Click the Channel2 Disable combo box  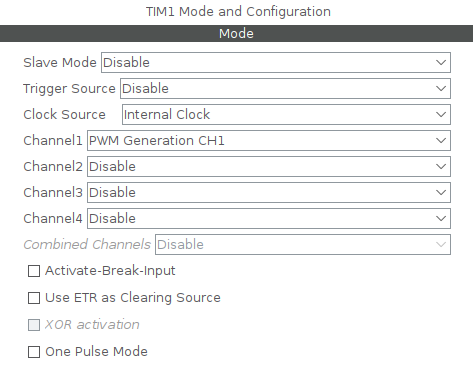269,166
